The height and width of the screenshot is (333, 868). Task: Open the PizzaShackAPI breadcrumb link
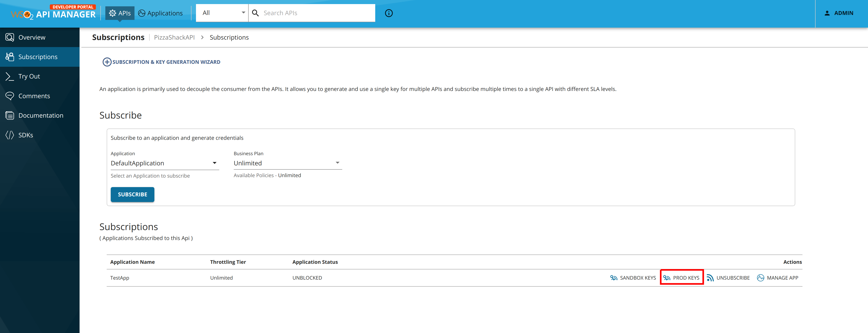point(175,37)
